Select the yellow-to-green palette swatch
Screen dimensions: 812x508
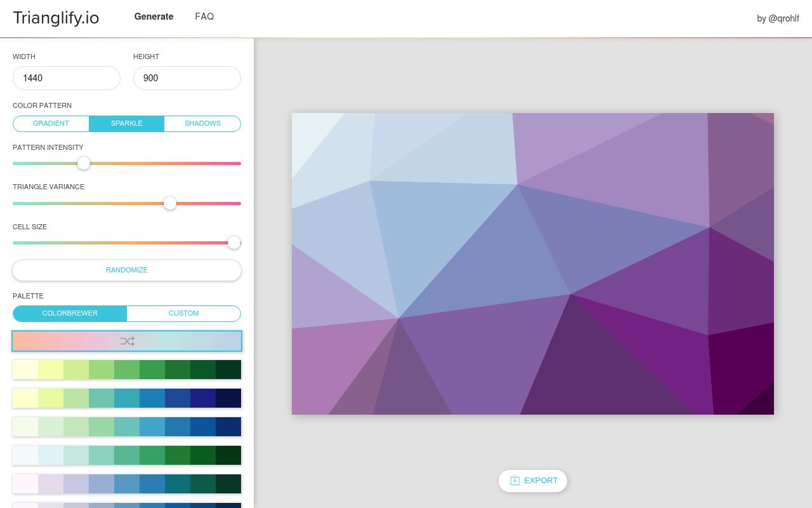pyautogui.click(x=127, y=370)
